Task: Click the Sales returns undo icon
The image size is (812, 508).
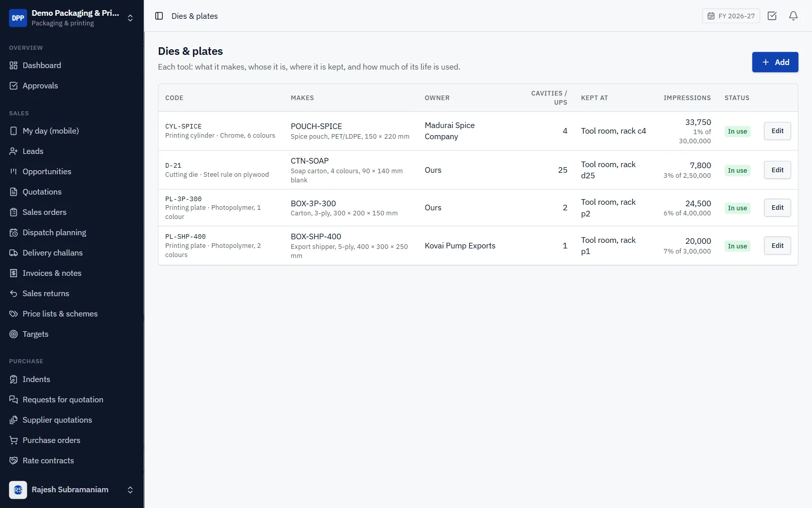Action: 14,294
